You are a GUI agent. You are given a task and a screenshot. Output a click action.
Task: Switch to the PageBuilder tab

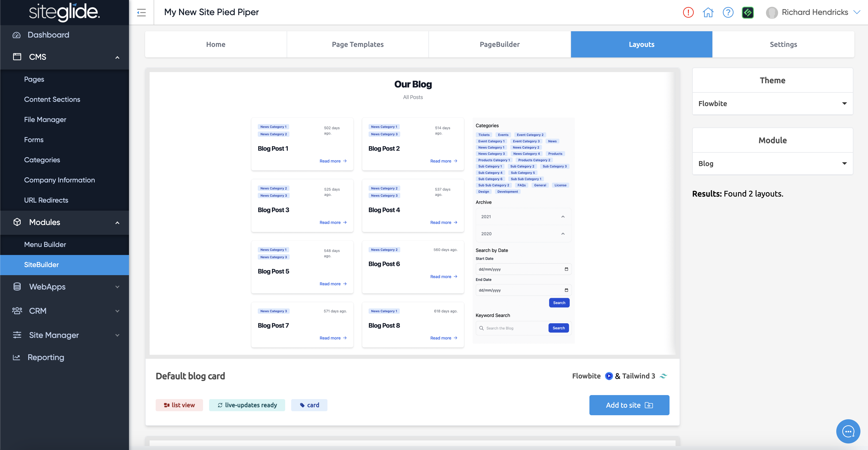click(499, 45)
